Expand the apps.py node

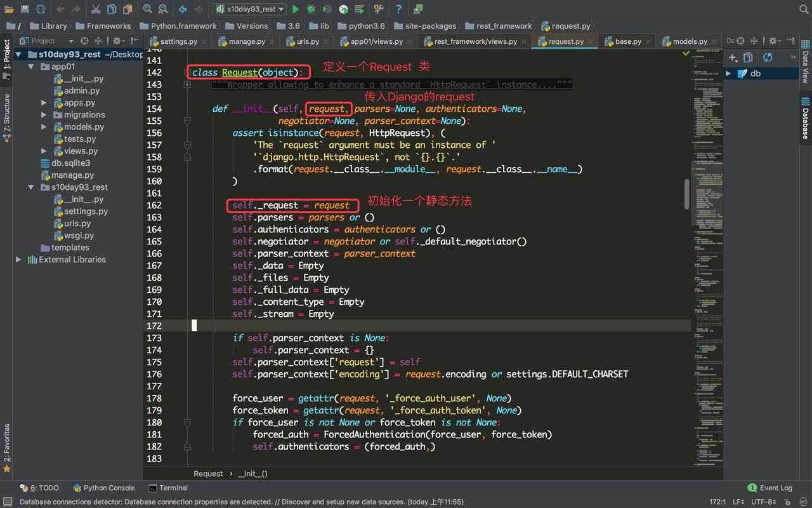click(x=44, y=103)
